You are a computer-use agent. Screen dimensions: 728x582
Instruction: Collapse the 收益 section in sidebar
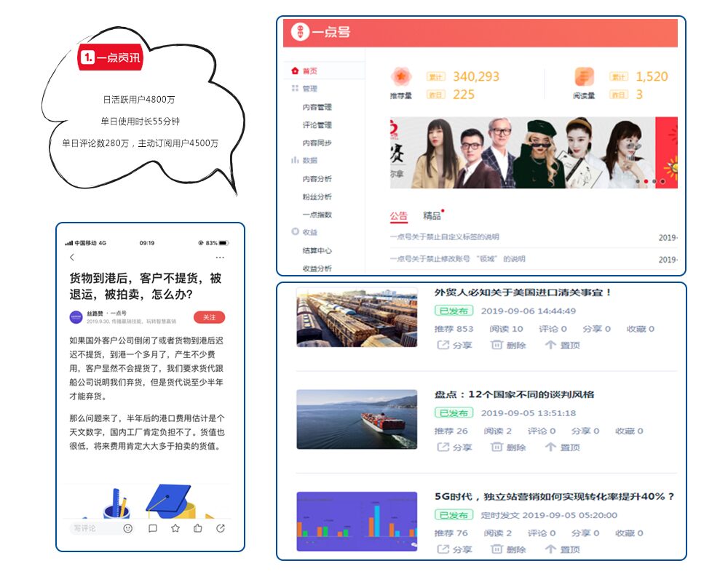click(x=309, y=232)
